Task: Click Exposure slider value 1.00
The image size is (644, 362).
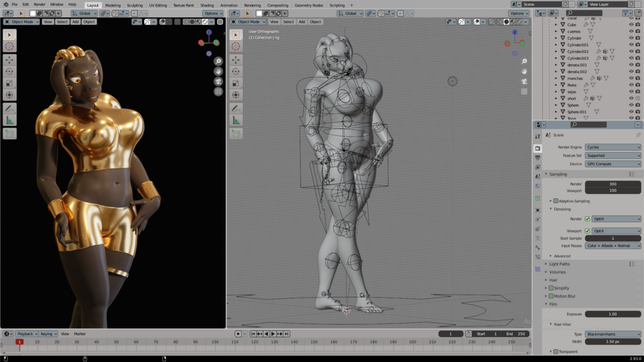Action: coord(613,315)
